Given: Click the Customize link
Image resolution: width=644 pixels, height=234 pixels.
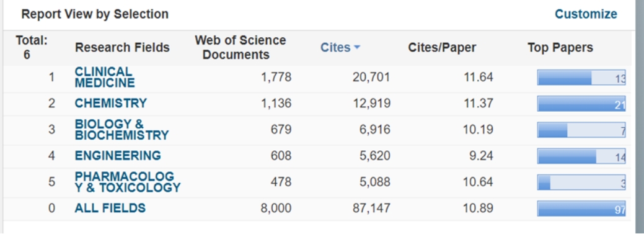Looking at the screenshot, I should (x=586, y=14).
